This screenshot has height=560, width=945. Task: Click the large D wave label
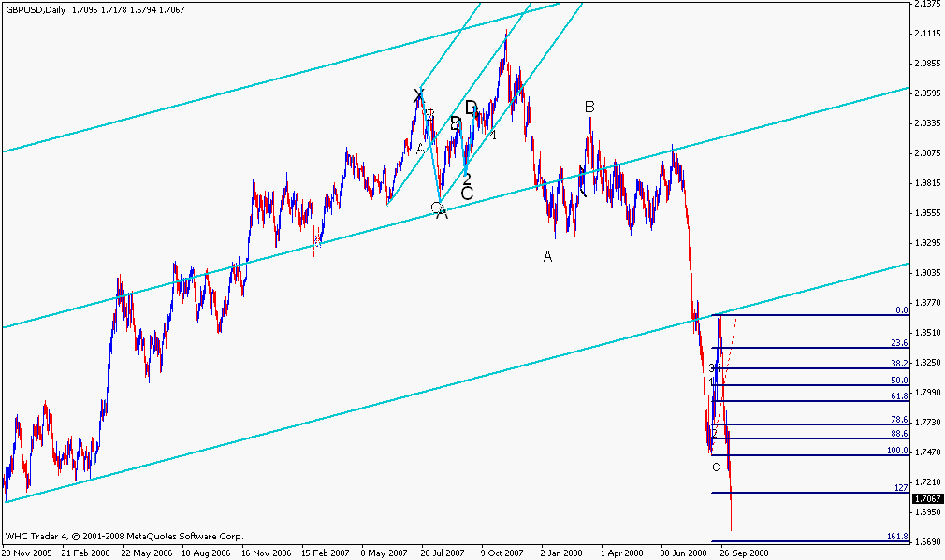pos(472,108)
